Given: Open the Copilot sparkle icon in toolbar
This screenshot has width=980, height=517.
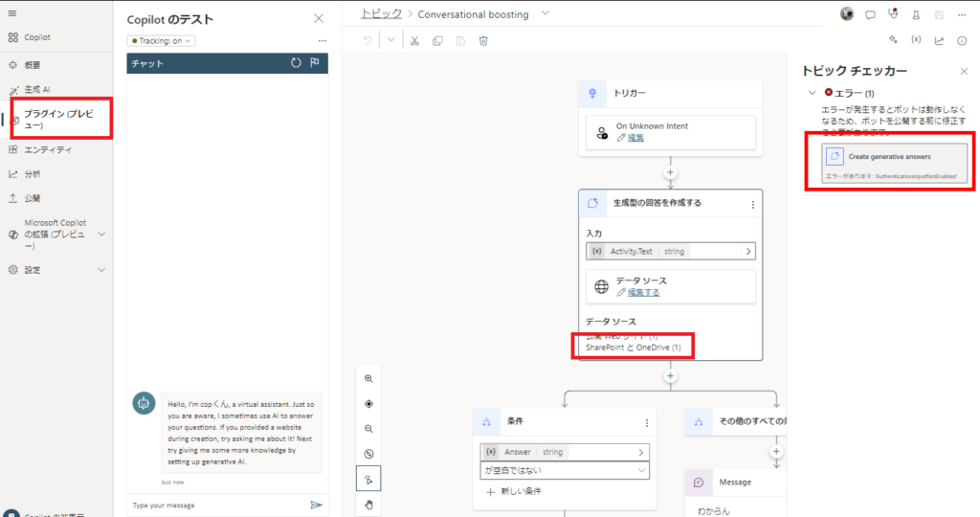Looking at the screenshot, I should tap(893, 40).
